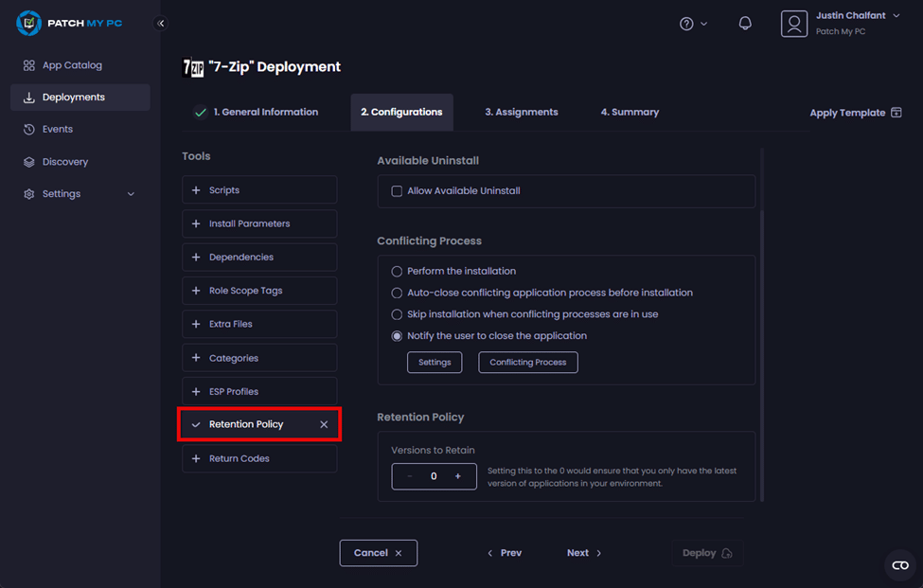Click the notifications bell icon
Screen dimensions: 923x588
pyautogui.click(x=745, y=24)
